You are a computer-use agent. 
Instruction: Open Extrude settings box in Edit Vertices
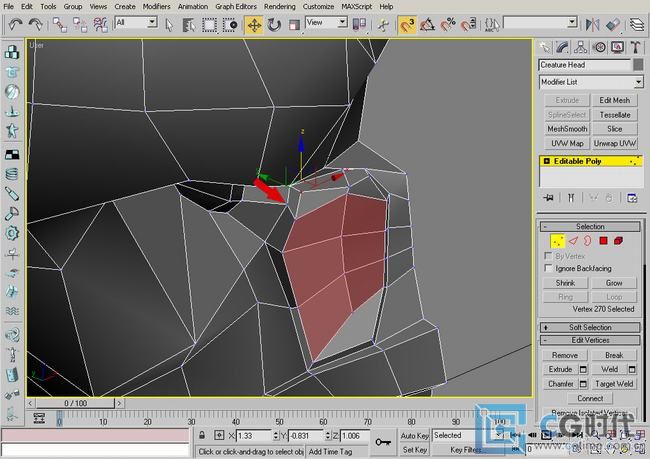click(x=583, y=369)
